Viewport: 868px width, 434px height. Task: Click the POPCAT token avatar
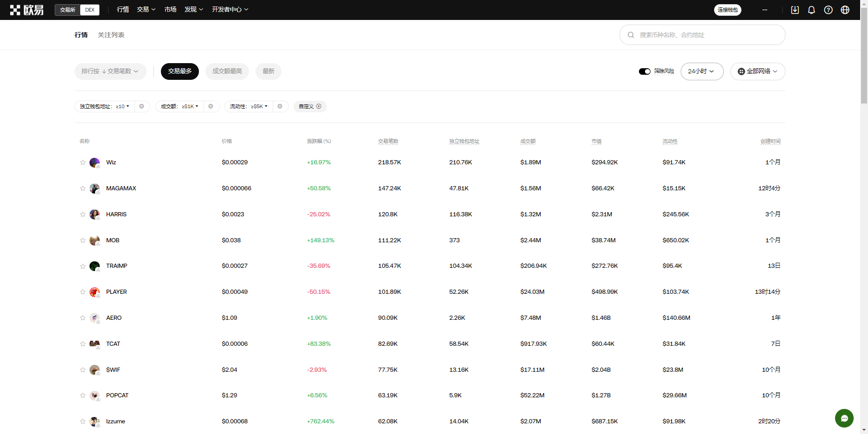pos(95,395)
